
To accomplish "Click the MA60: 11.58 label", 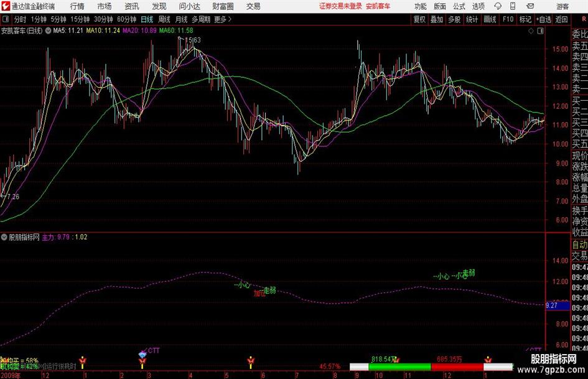I will point(176,30).
